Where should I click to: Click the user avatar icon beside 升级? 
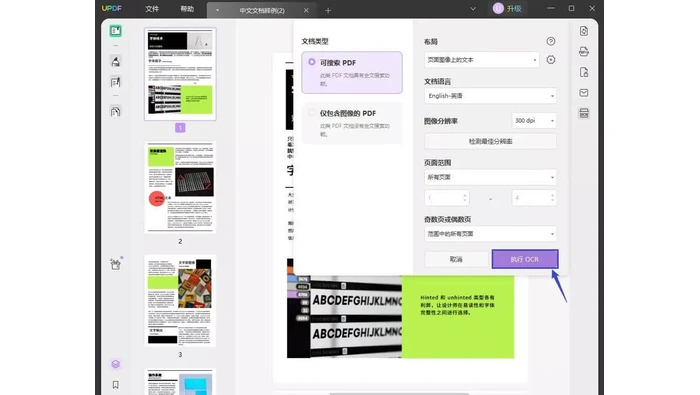[x=498, y=8]
